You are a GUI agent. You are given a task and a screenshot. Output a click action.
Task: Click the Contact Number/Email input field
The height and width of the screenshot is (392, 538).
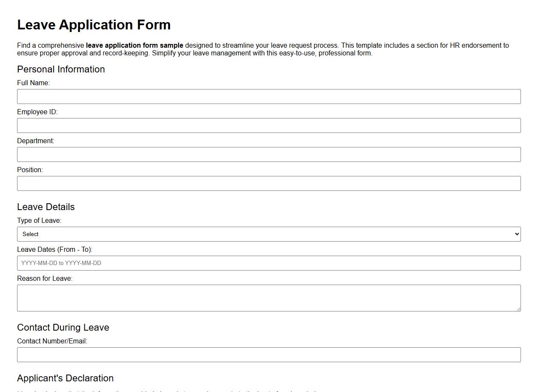tap(268, 354)
